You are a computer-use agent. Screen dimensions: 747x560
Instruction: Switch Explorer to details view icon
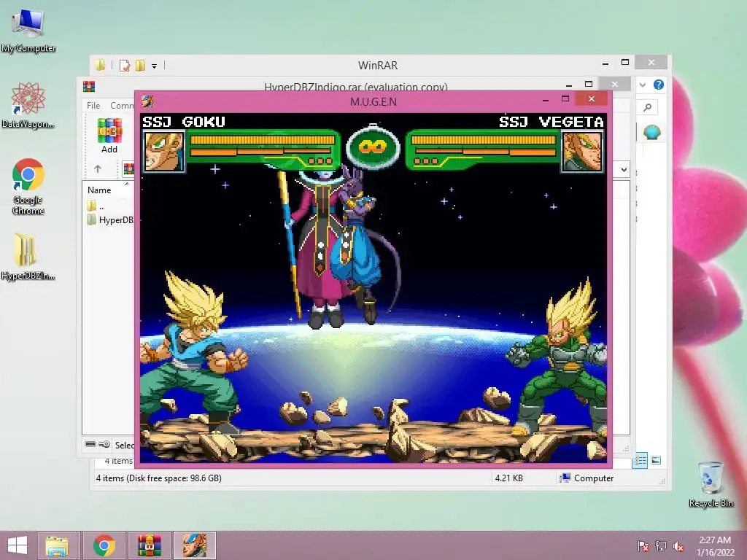[x=640, y=461]
